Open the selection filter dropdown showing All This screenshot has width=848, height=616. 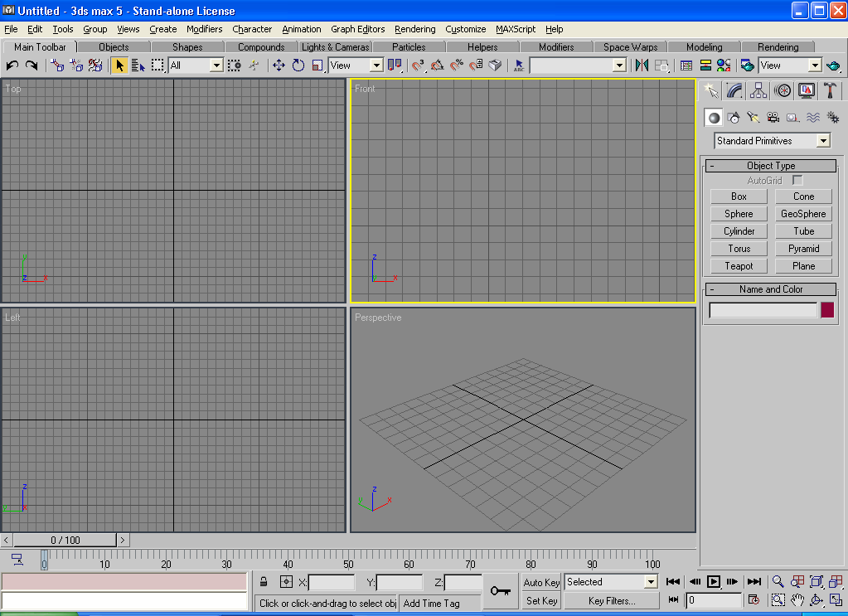[196, 65]
